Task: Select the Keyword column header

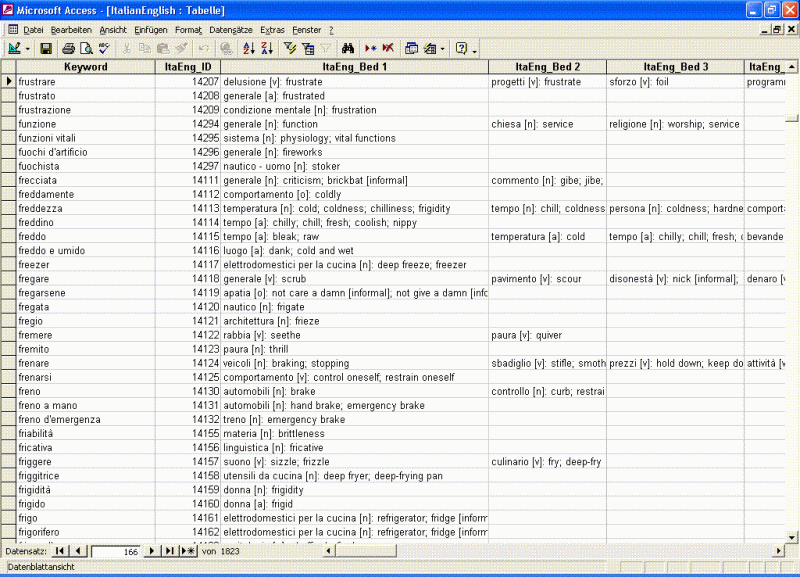Action: (x=86, y=67)
